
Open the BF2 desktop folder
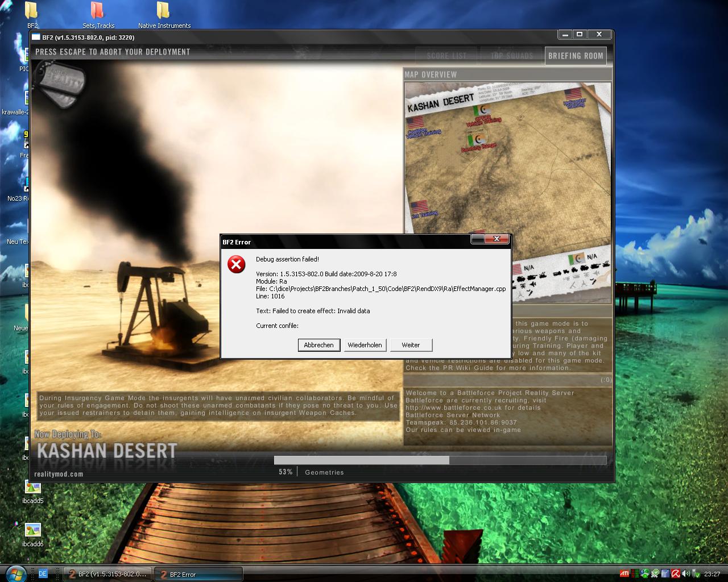coord(32,11)
